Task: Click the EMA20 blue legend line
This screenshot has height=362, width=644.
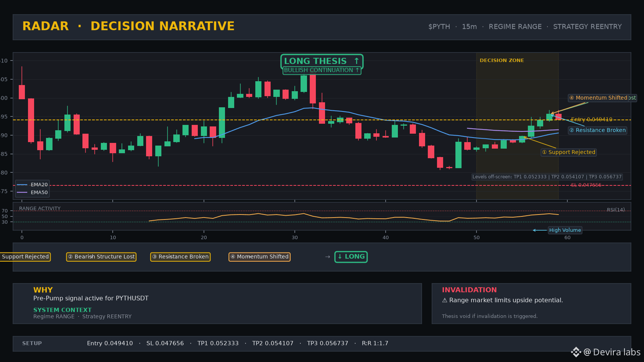Action: (22, 185)
